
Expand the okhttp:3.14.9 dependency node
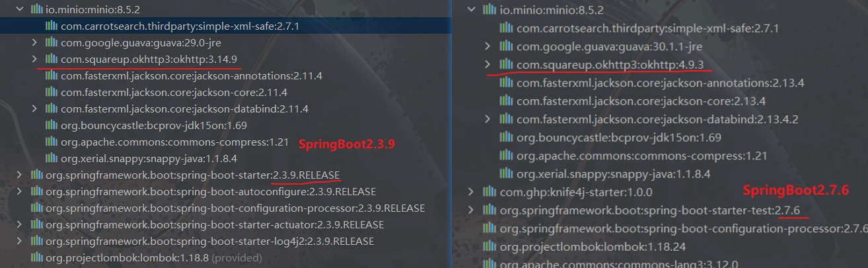(34, 60)
